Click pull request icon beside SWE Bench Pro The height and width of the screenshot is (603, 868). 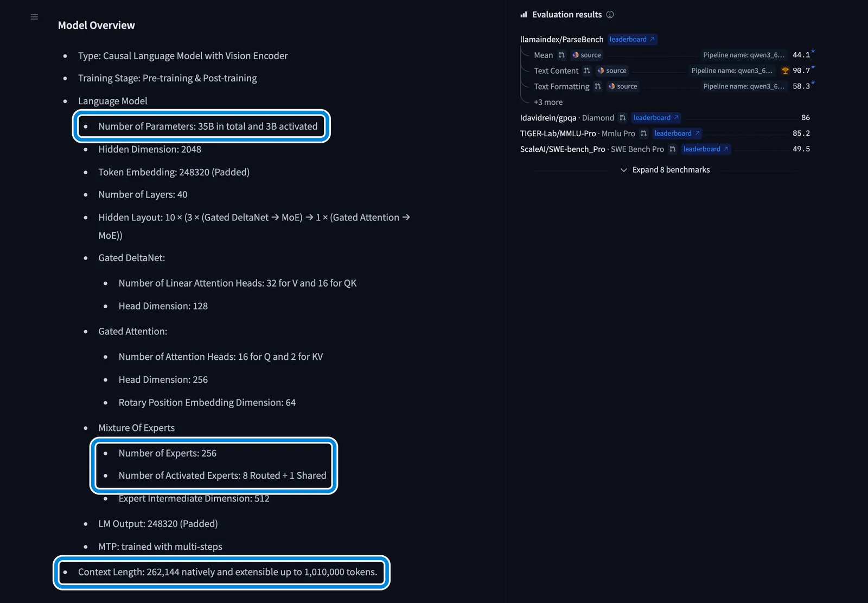pyautogui.click(x=673, y=149)
